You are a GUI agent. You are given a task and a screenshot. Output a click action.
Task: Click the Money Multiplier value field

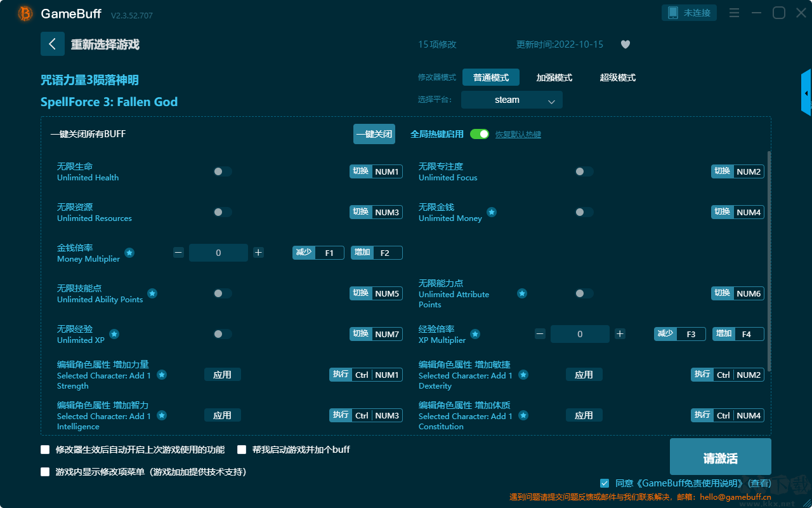tap(218, 253)
